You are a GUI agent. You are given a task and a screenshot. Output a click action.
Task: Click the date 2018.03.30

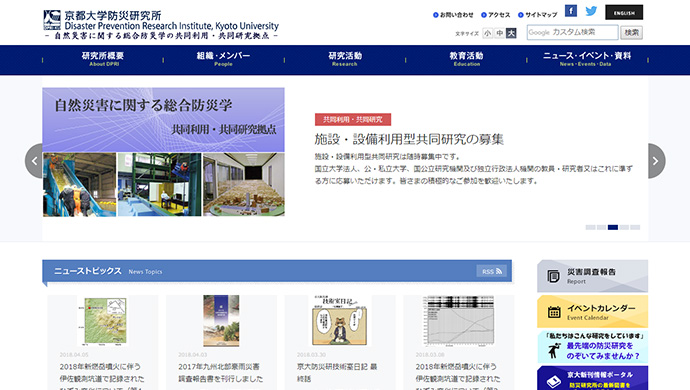(x=311, y=354)
